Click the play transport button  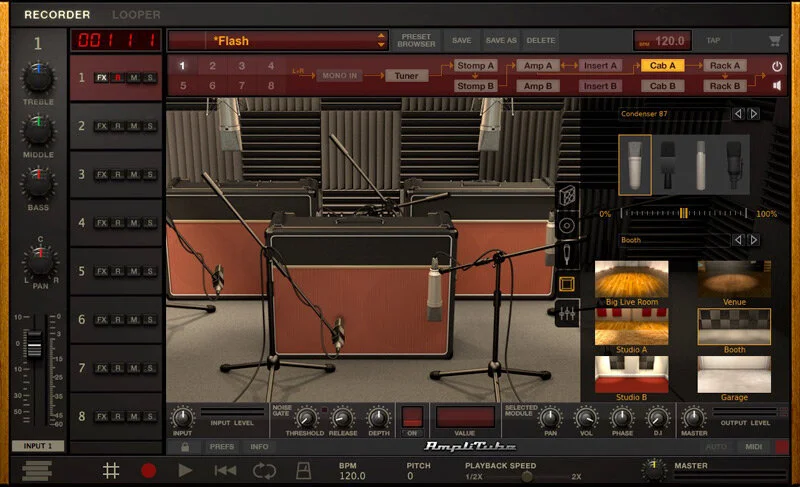click(185, 470)
